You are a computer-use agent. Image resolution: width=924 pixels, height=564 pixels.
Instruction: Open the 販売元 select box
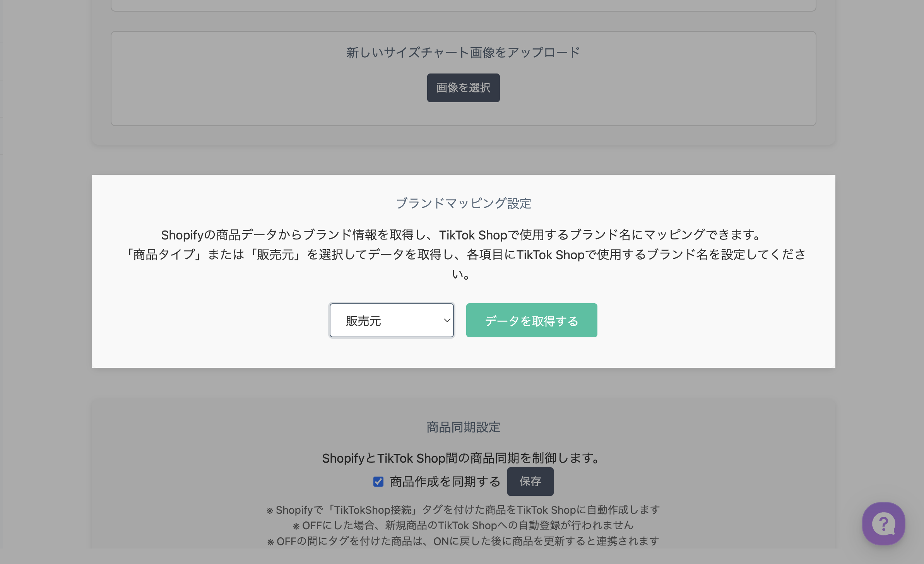(391, 320)
